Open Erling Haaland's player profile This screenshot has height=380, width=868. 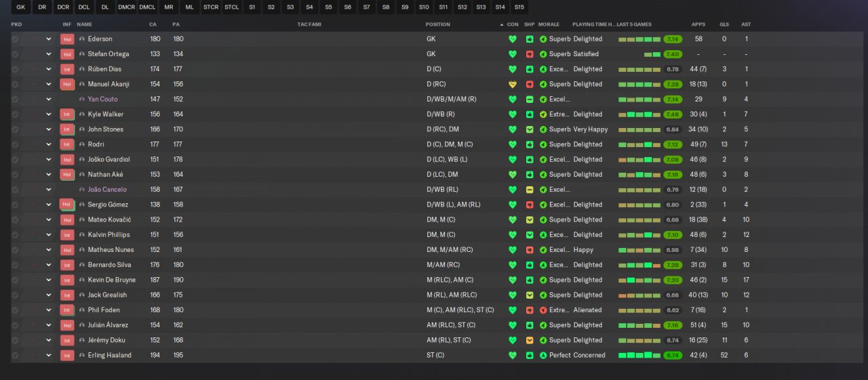109,355
